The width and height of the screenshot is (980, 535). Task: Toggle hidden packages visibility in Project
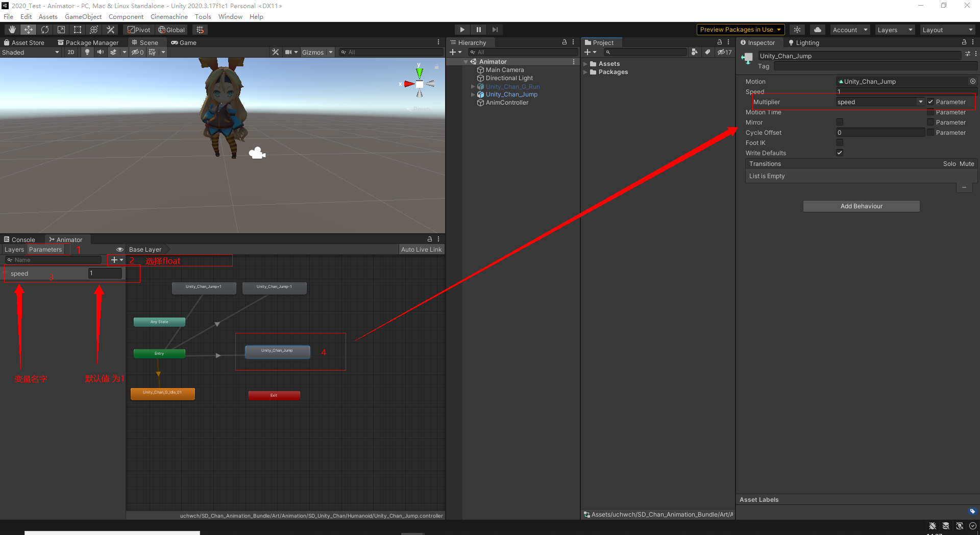pyautogui.click(x=724, y=52)
